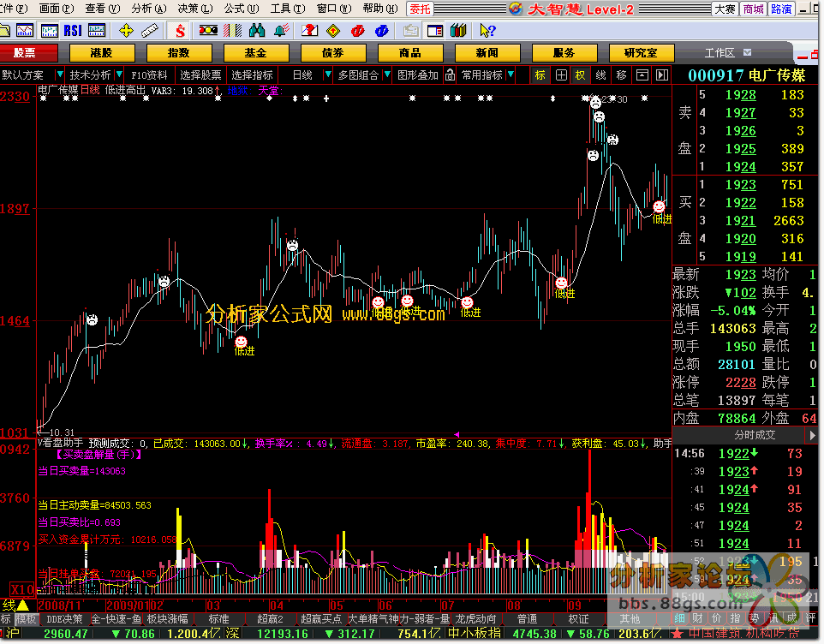Click the crosshair grid icon on chart toolbar

tap(561, 75)
